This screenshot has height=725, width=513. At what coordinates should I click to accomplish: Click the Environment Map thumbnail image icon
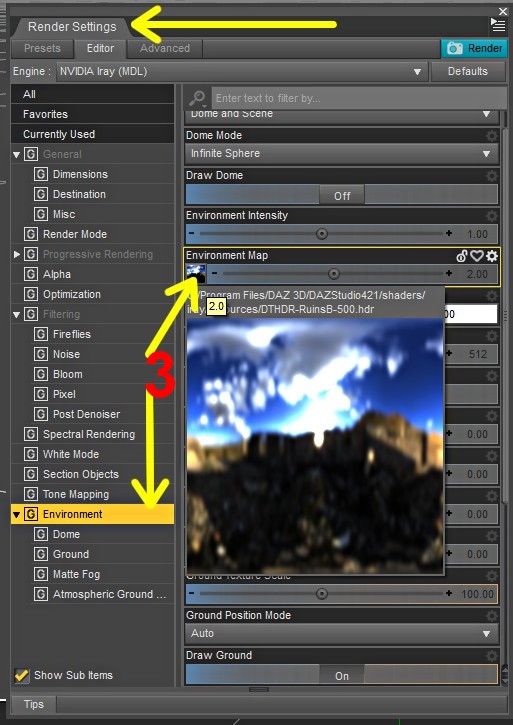point(196,274)
